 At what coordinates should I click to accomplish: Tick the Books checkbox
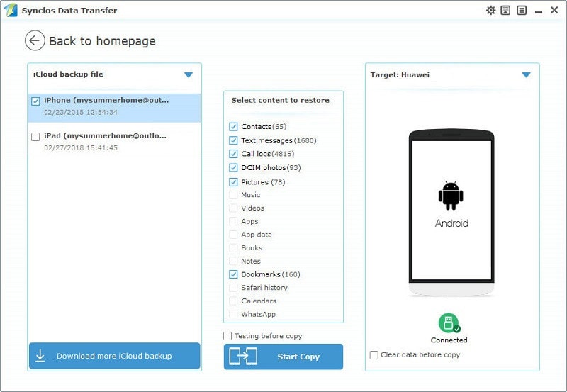tap(233, 247)
